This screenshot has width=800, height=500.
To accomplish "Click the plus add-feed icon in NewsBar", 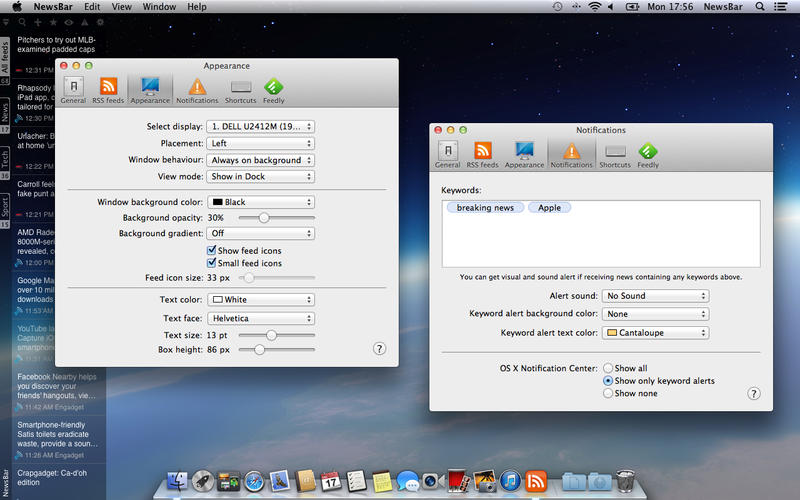I will pyautogui.click(x=38, y=22).
